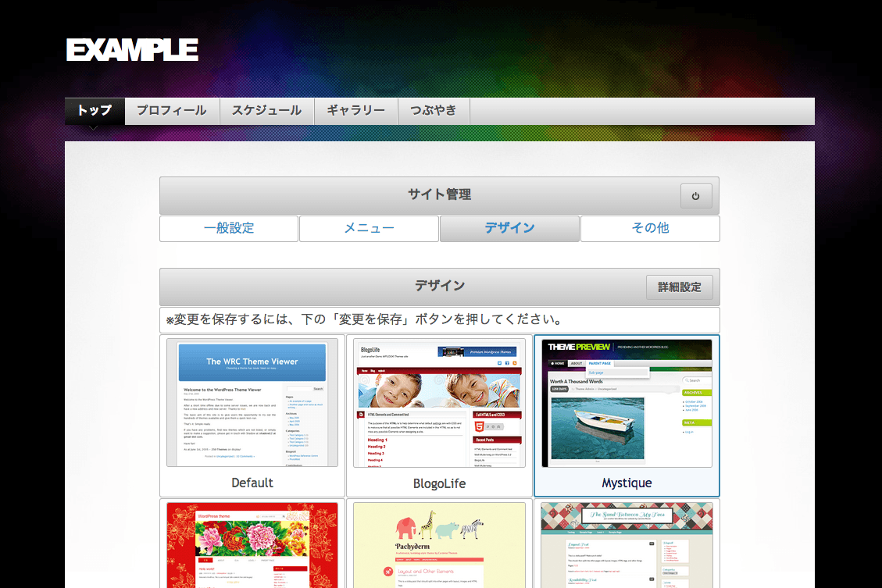Click the EXAMPLE site logo
The width and height of the screenshot is (882, 588).
coord(132,49)
